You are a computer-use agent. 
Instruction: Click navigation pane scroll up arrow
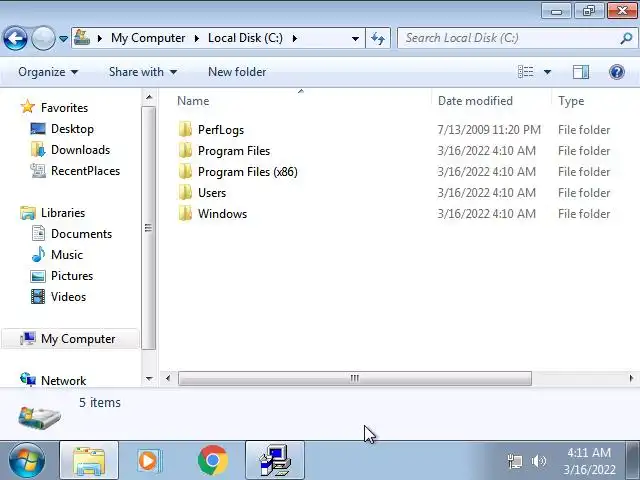click(149, 97)
